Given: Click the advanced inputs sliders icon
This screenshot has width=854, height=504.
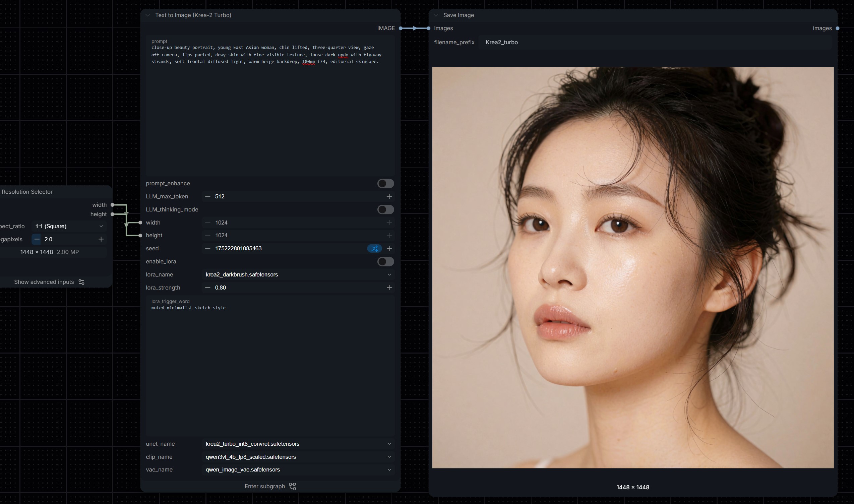Looking at the screenshot, I should pyautogui.click(x=81, y=282).
